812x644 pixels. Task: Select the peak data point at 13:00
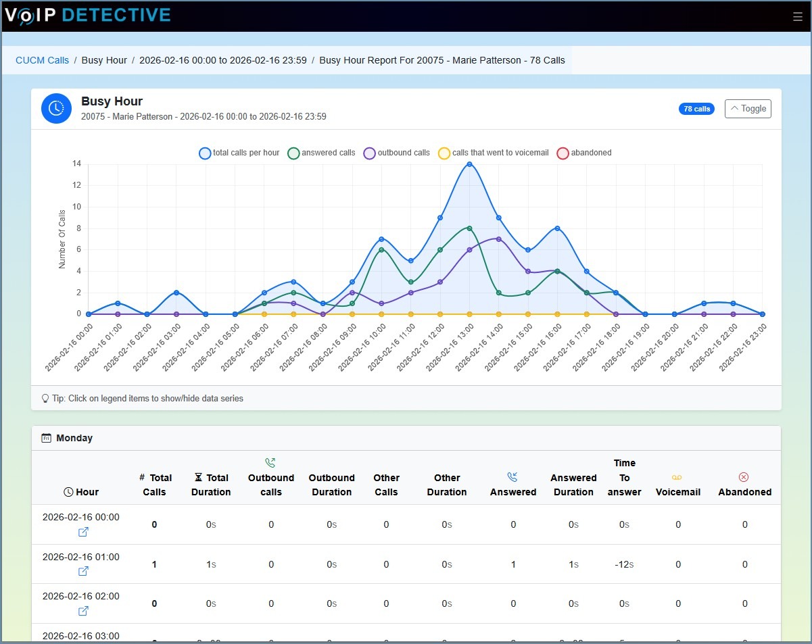pos(469,164)
